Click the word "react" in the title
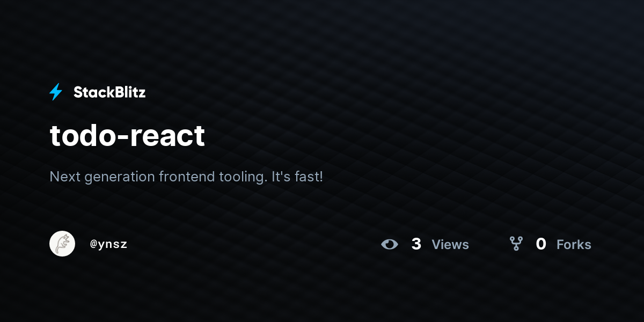 click(167, 136)
